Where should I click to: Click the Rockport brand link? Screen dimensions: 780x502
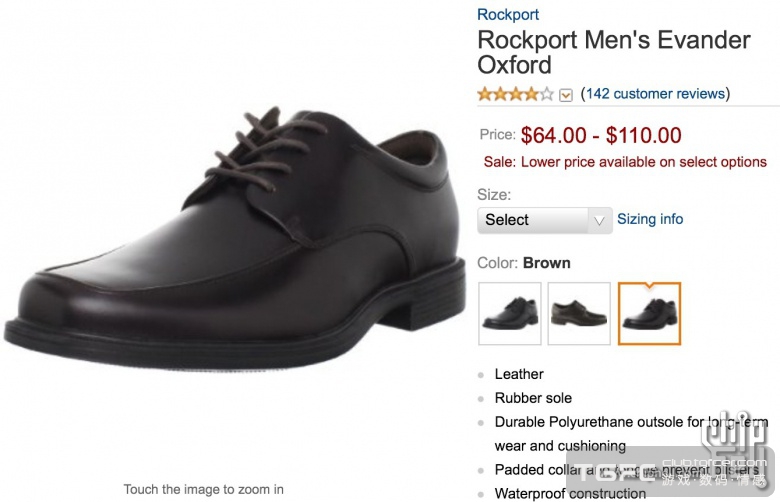pyautogui.click(x=508, y=14)
